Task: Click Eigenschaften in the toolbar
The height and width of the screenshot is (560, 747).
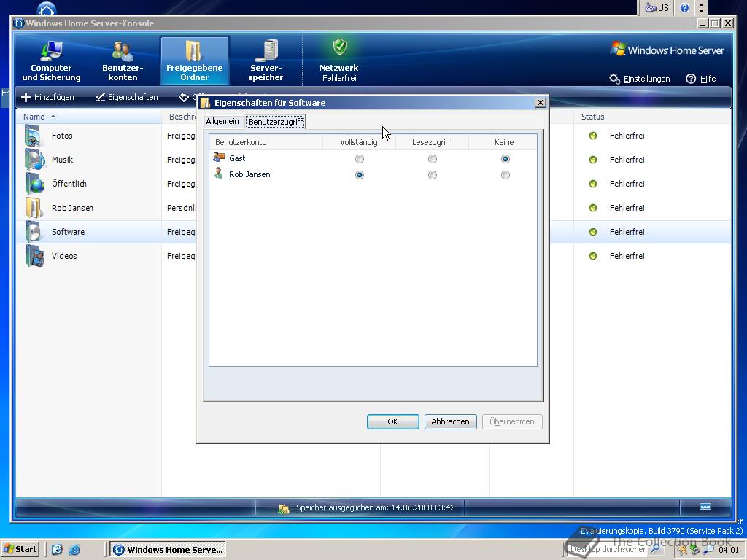Action: click(126, 97)
